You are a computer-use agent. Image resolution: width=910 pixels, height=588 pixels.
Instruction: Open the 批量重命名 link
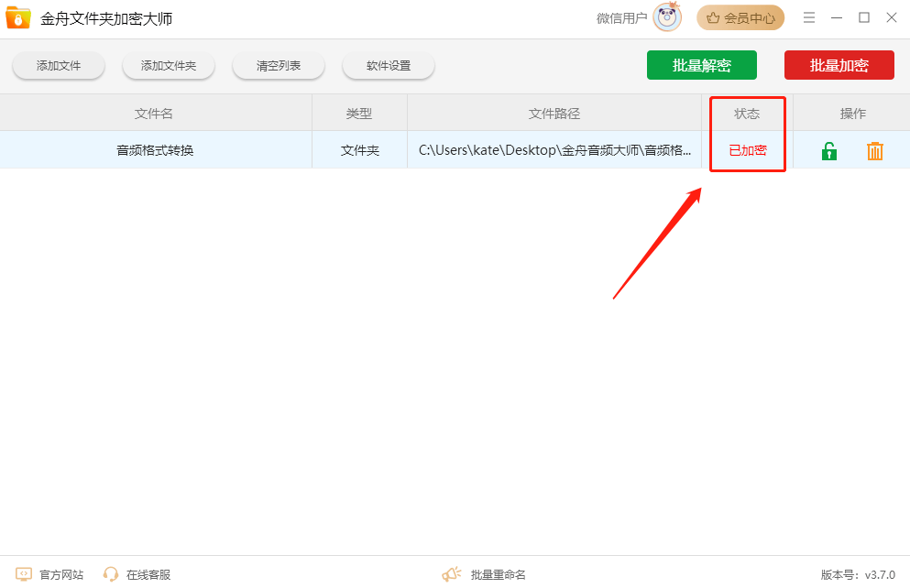(498, 574)
